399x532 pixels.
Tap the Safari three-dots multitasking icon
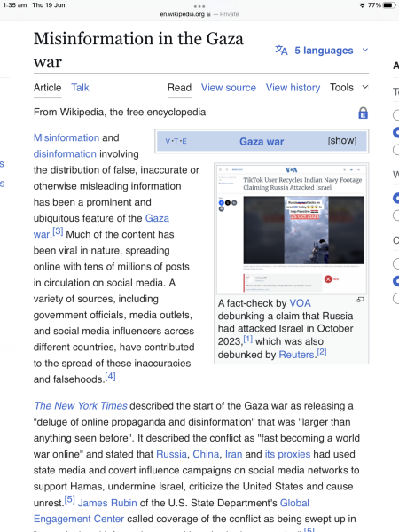coord(199,6)
